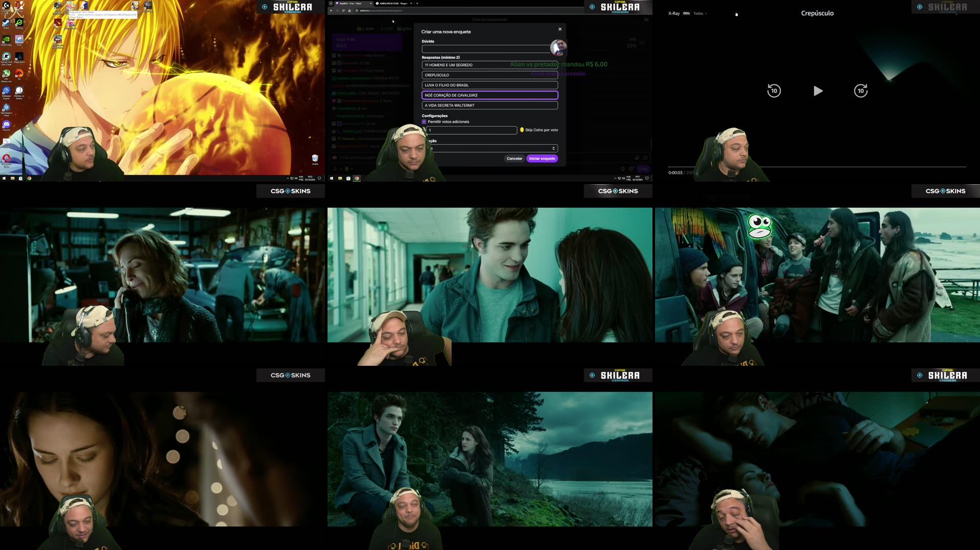Open the poll duration dropdown
This screenshot has width=980, height=550.
491,148
